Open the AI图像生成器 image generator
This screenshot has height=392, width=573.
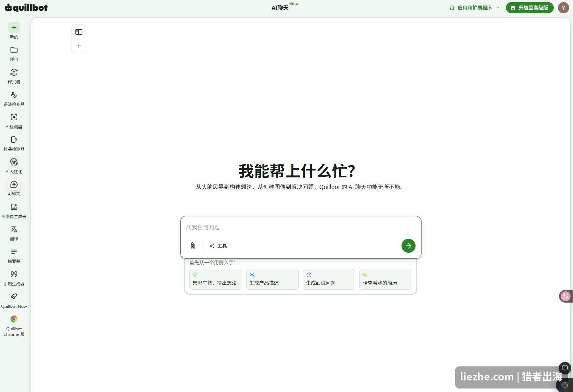14,211
